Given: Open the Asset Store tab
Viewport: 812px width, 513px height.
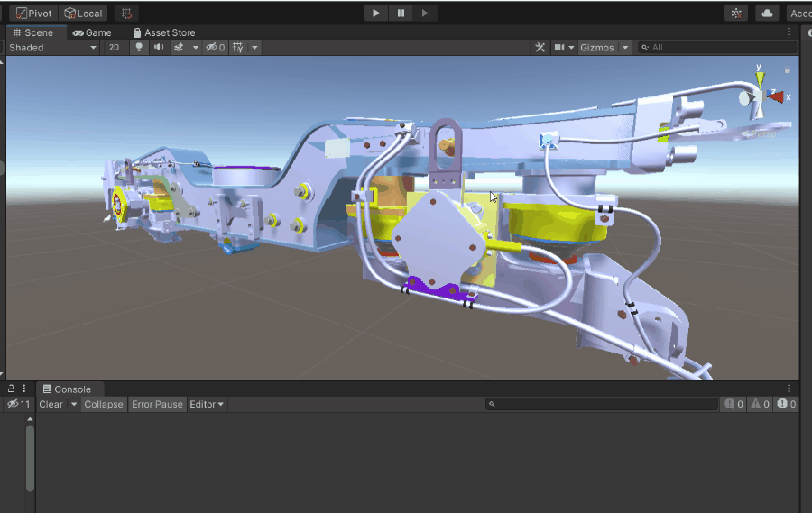Looking at the screenshot, I should coord(163,32).
